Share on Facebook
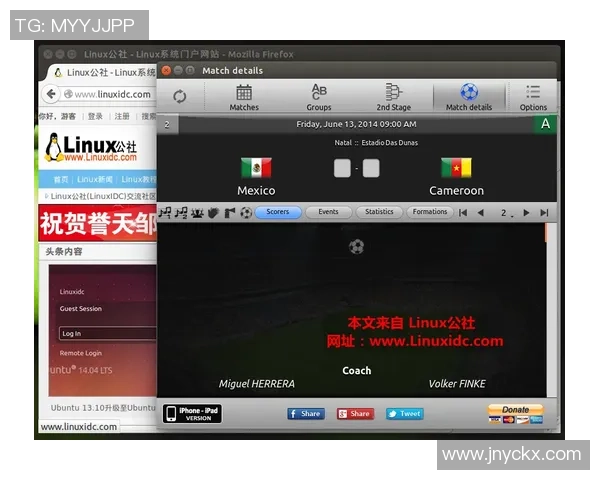 tap(306, 414)
